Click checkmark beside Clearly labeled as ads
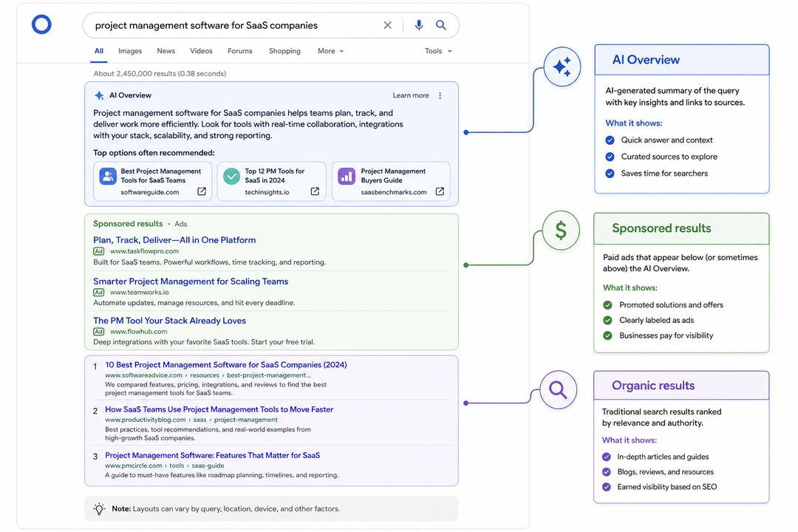Viewport: 798px width, 532px height. (x=607, y=320)
